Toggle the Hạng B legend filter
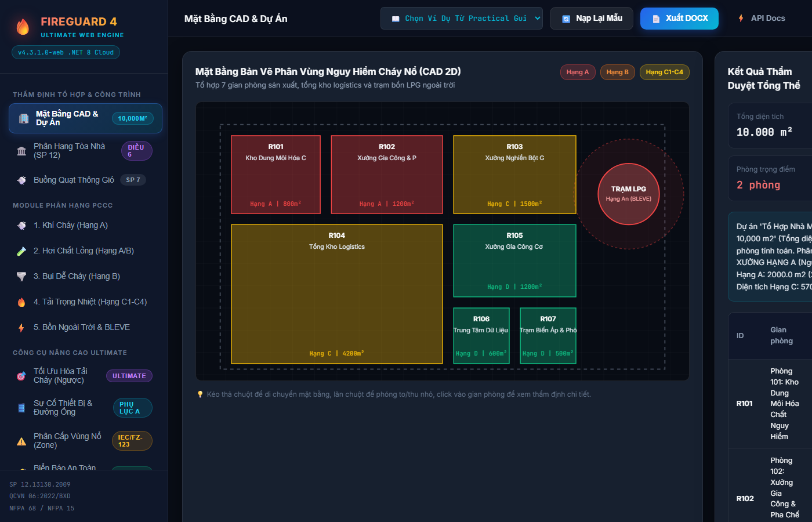 pos(618,72)
